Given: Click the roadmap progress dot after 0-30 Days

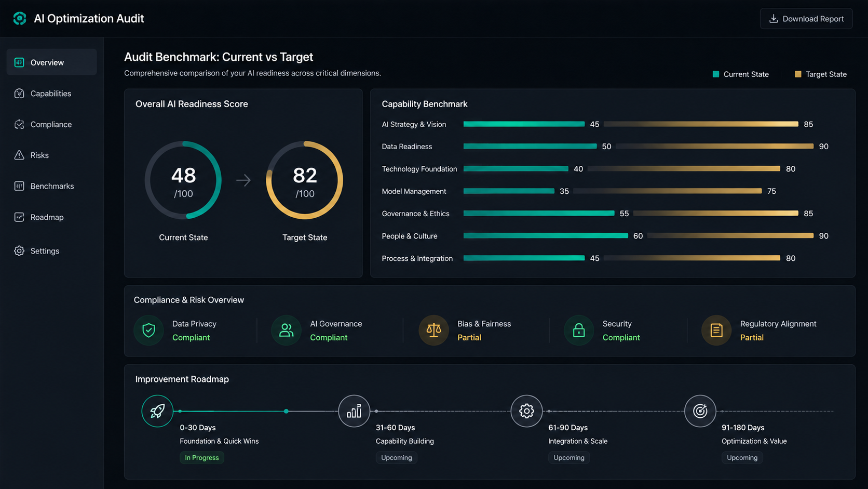Looking at the screenshot, I should (286, 411).
